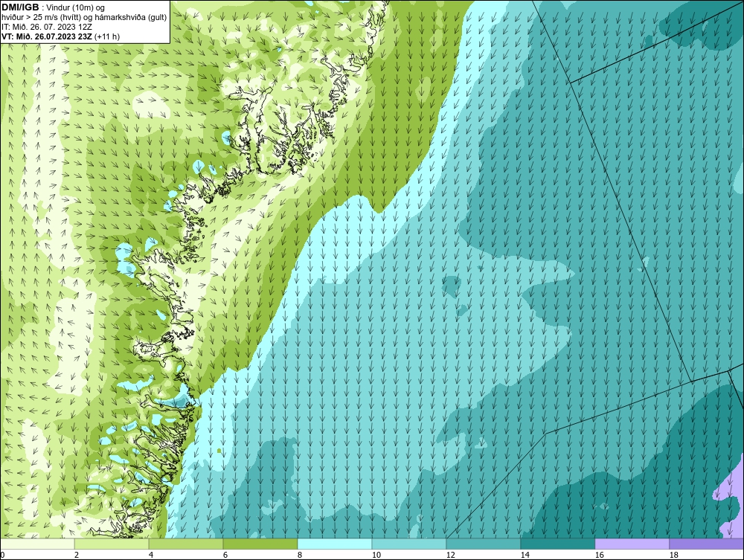The image size is (744, 560).
Task: Click the legend scale label '4'
Action: tap(151, 555)
